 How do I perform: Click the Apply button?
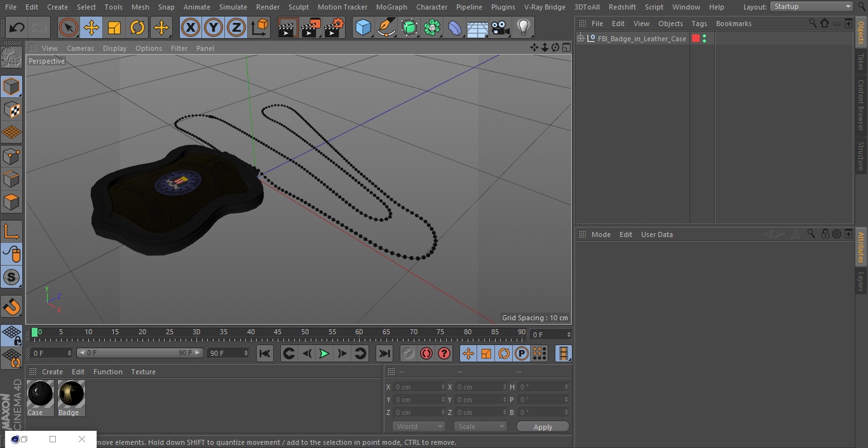pyautogui.click(x=543, y=427)
